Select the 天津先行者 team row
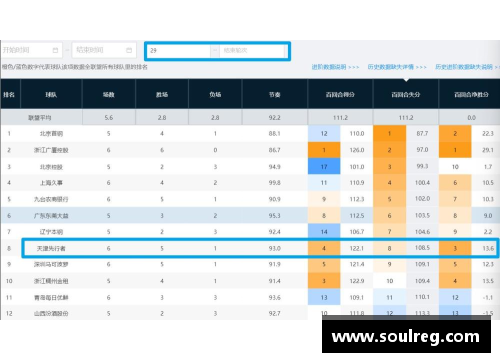This screenshot has width=500, height=362. click(x=260, y=248)
